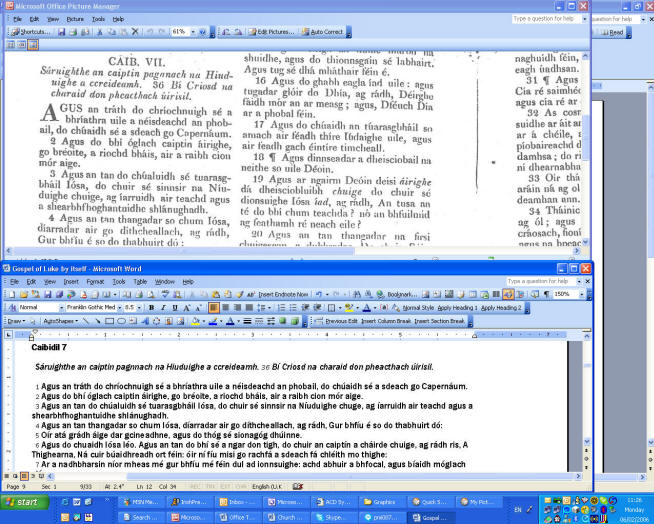Click Highlight color swatch in formatting toolbar
This screenshot has width=654, height=524.
pos(349,308)
